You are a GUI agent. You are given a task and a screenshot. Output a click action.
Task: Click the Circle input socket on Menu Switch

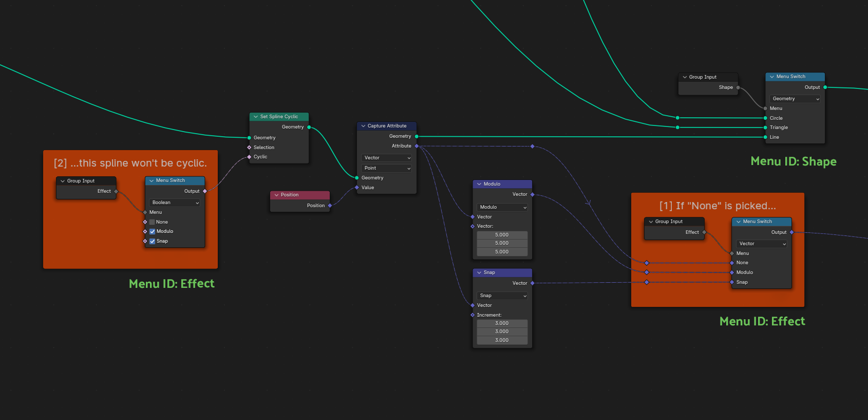[x=765, y=118]
